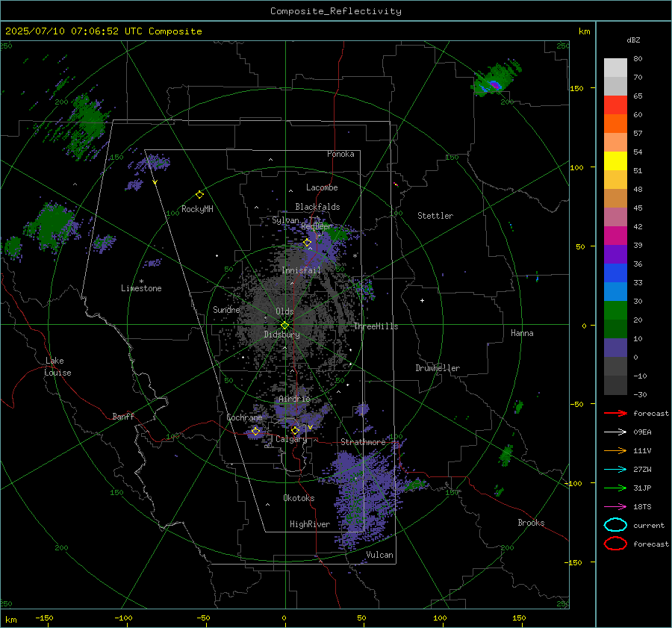
Task: Click the Calgary city label
Action: tap(291, 439)
